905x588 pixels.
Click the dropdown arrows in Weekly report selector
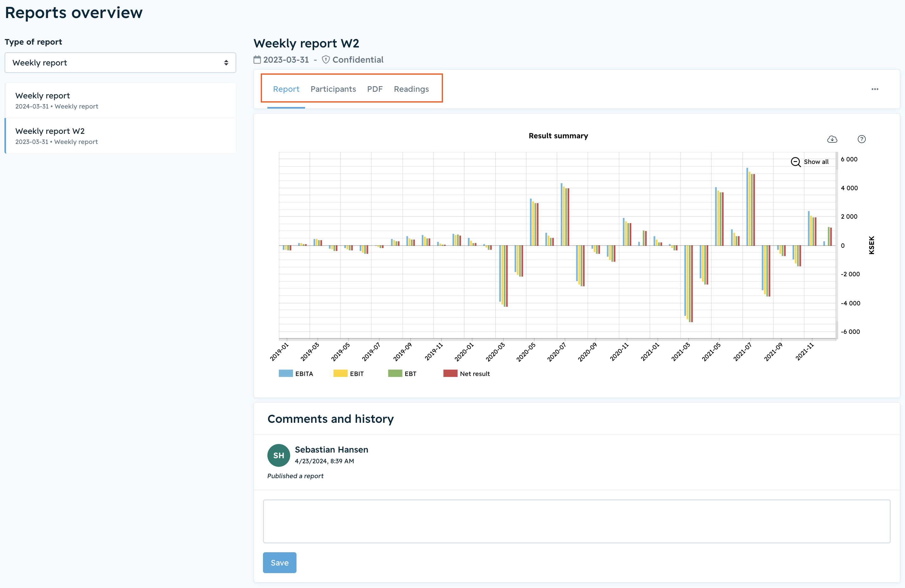pyautogui.click(x=226, y=63)
